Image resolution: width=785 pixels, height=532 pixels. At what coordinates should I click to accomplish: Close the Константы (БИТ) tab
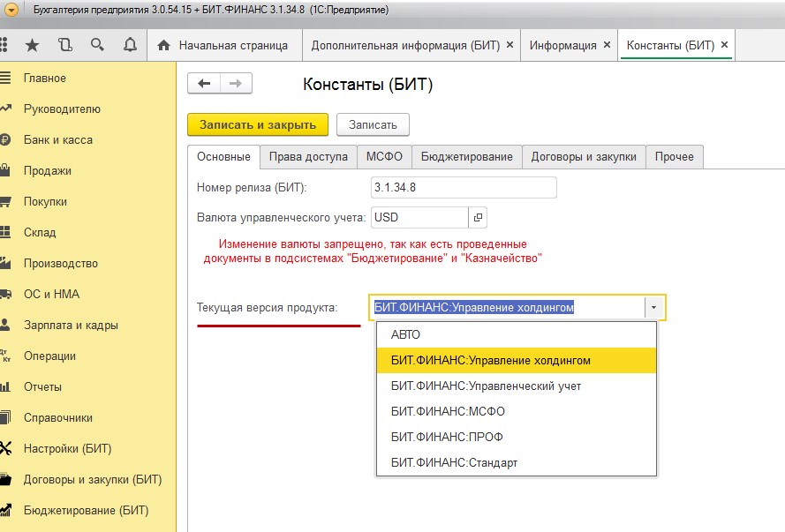724,45
